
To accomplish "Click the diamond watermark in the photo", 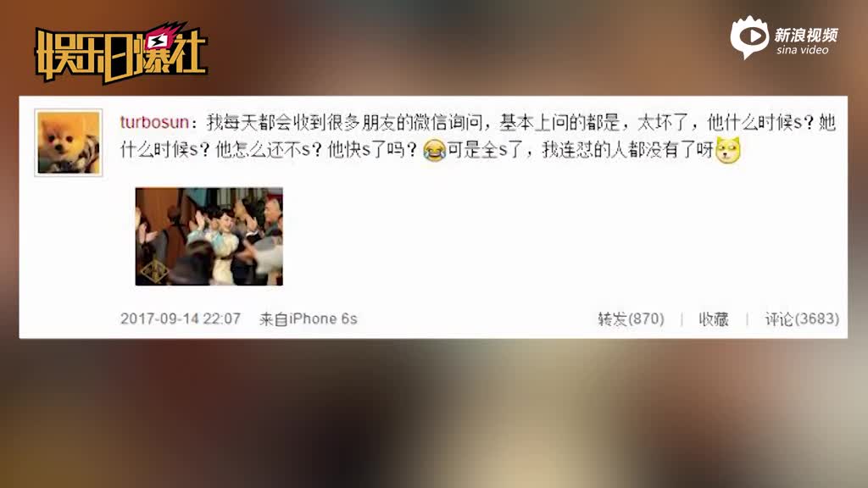I will (154, 271).
